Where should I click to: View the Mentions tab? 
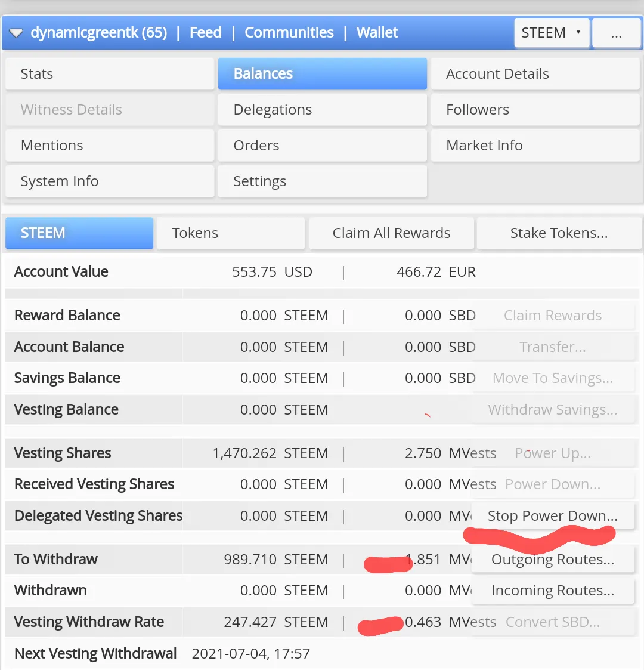point(110,146)
